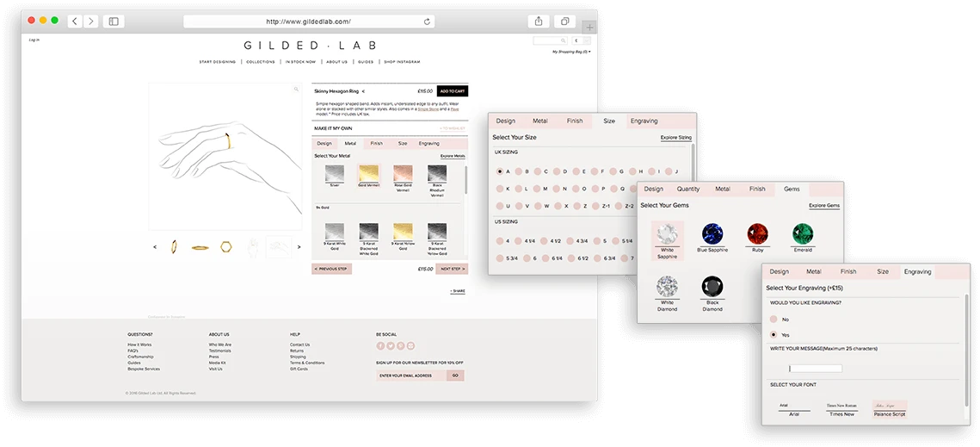
Task: Open the Instagram social icon in footer
Action: 410,345
